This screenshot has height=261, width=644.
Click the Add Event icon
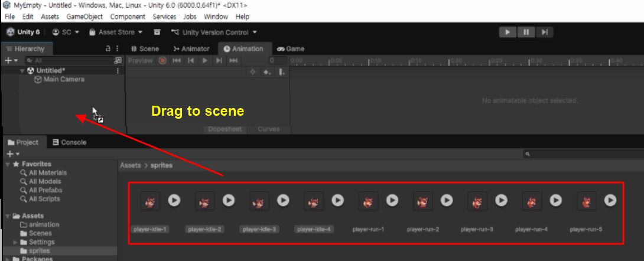pyautogui.click(x=282, y=72)
